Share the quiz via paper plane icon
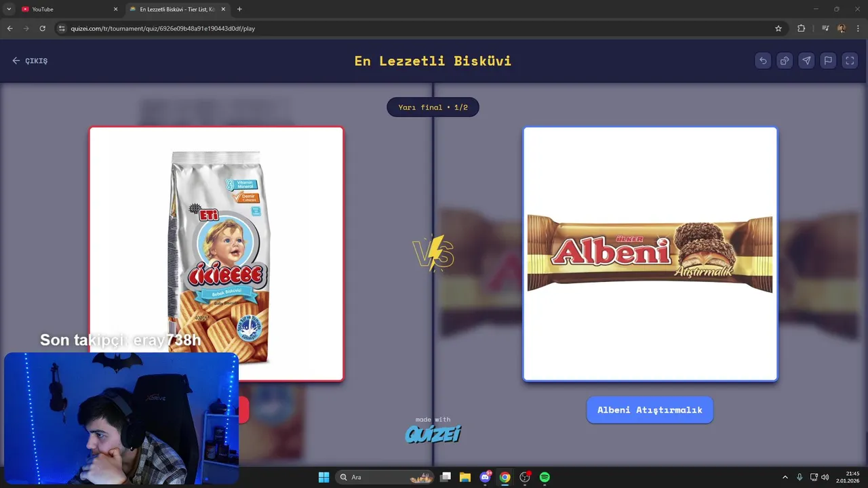 coord(806,60)
